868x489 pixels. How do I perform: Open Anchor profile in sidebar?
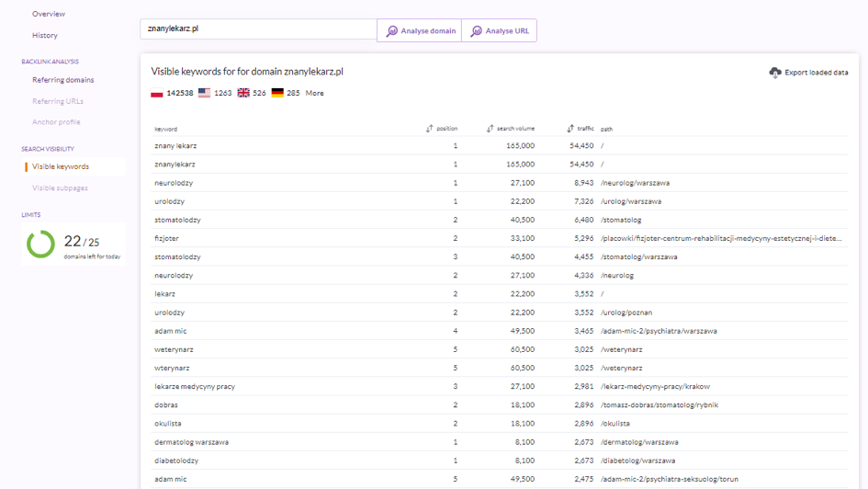tap(56, 122)
